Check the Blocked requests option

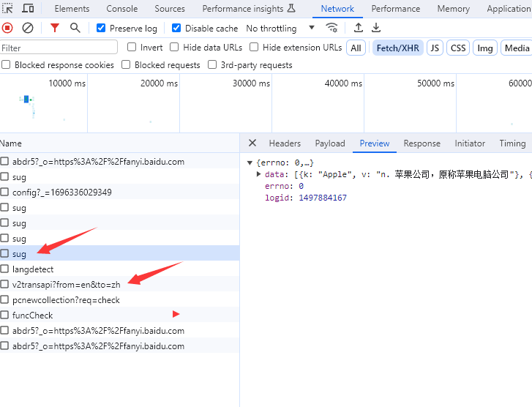pos(127,65)
